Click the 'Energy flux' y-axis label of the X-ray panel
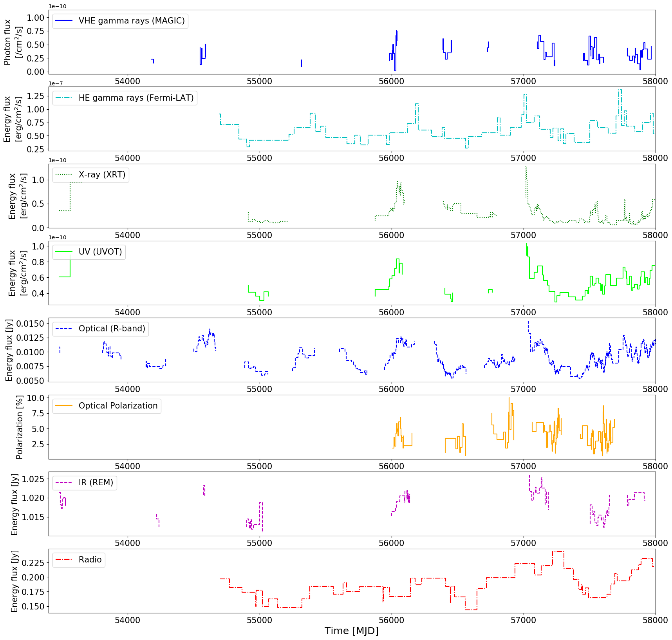This screenshot has width=672, height=640. 18,196
